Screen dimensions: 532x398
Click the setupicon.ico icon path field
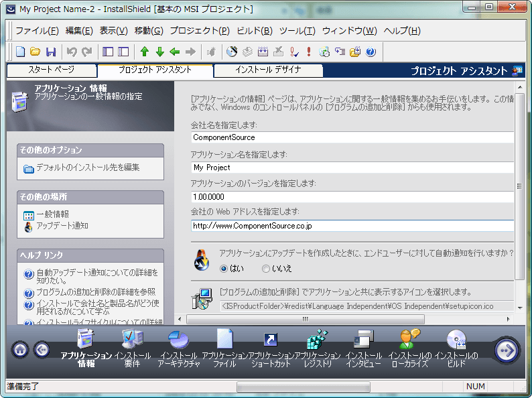(367, 306)
